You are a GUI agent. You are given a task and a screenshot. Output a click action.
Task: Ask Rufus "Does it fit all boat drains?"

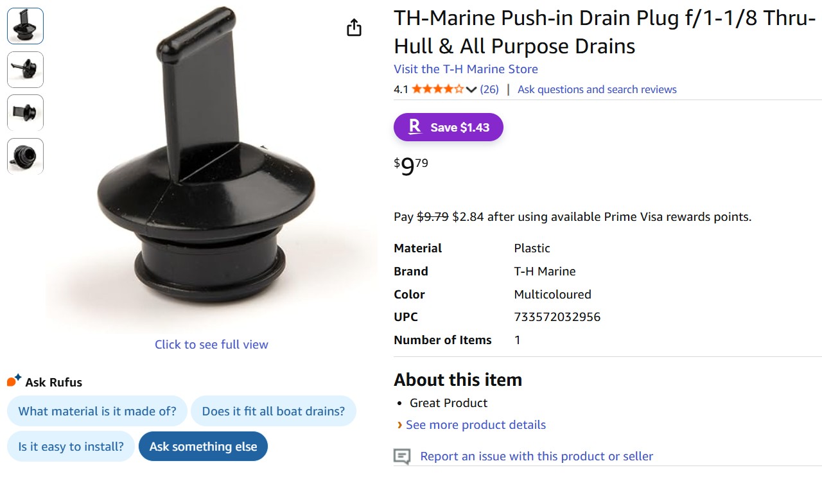273,411
